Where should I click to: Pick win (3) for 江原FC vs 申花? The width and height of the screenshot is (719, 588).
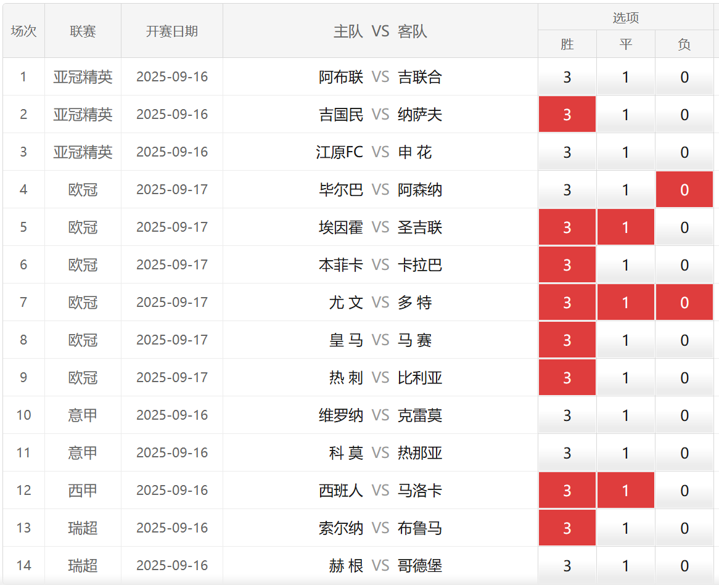(x=567, y=152)
